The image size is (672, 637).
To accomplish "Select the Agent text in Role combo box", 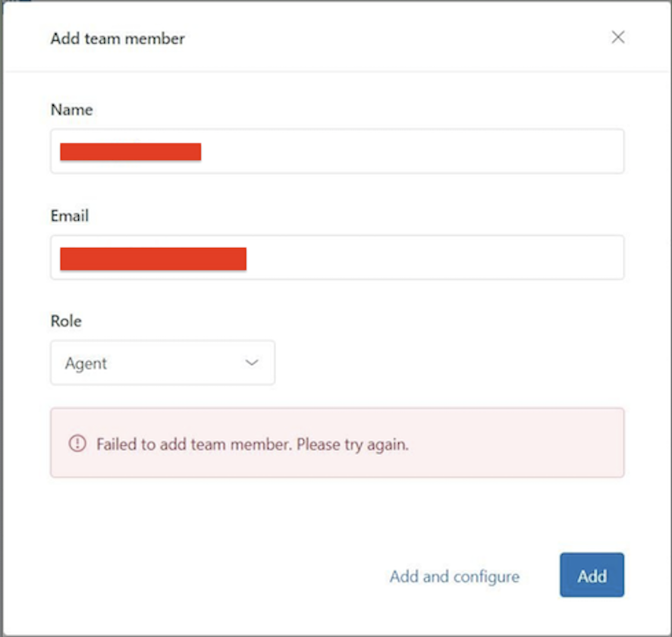I will click(x=86, y=363).
